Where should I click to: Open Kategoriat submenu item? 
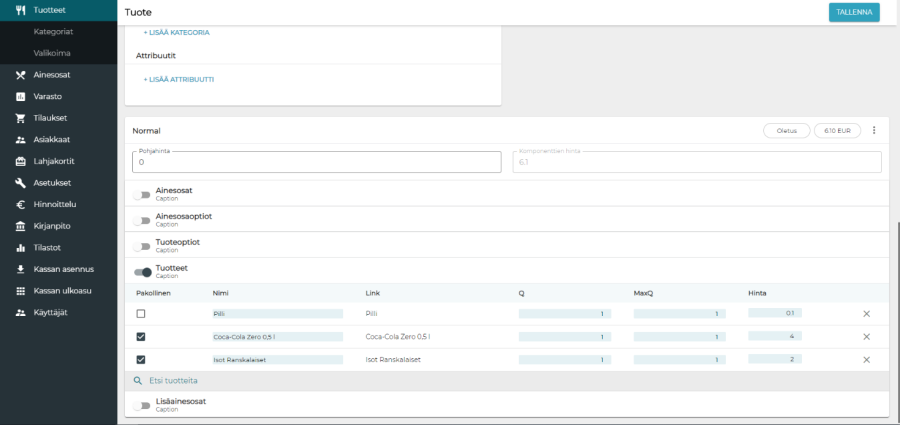(x=52, y=32)
